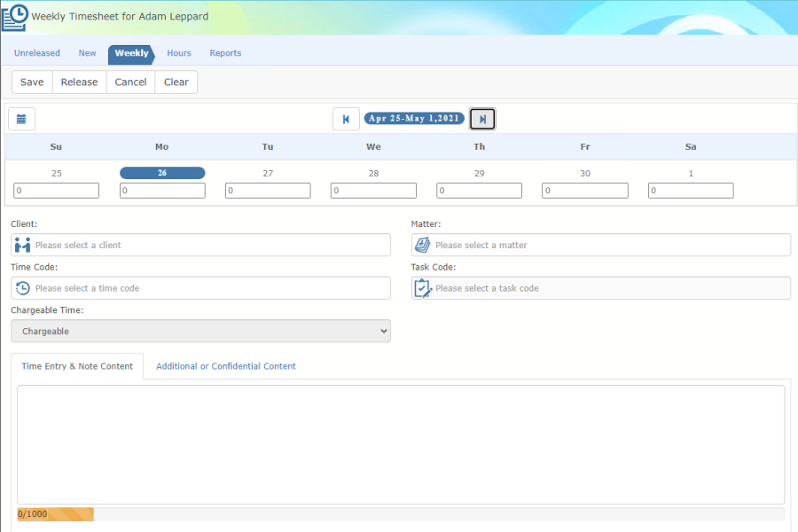Viewport: 798px width, 532px height.
Task: Click the Clear button
Action: pyautogui.click(x=176, y=82)
